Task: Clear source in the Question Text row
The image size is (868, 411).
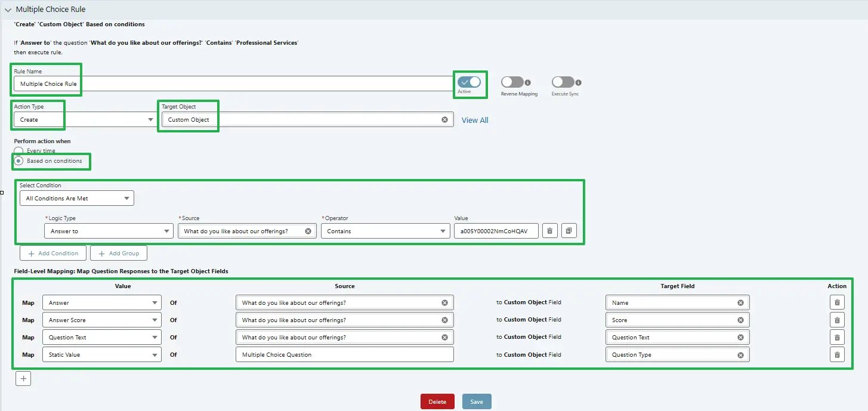Action: pyautogui.click(x=444, y=337)
